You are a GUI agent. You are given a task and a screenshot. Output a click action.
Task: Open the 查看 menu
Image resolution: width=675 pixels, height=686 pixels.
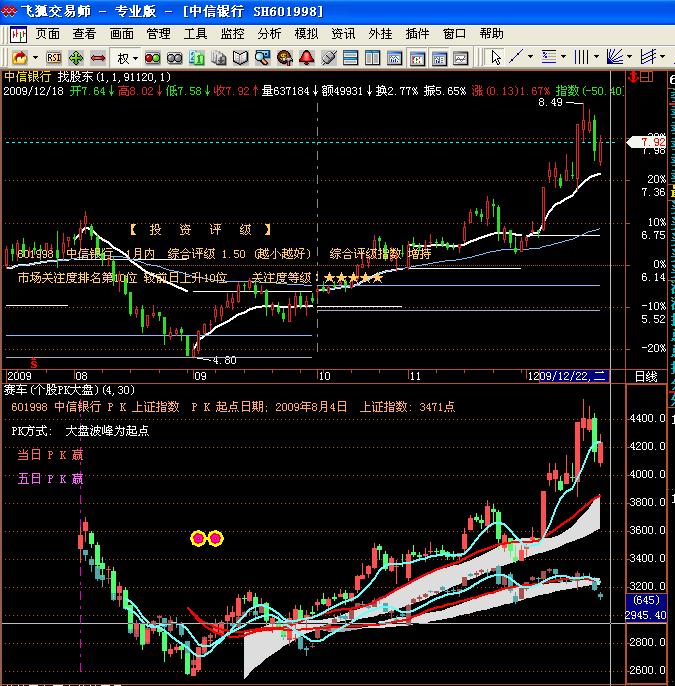pos(84,34)
